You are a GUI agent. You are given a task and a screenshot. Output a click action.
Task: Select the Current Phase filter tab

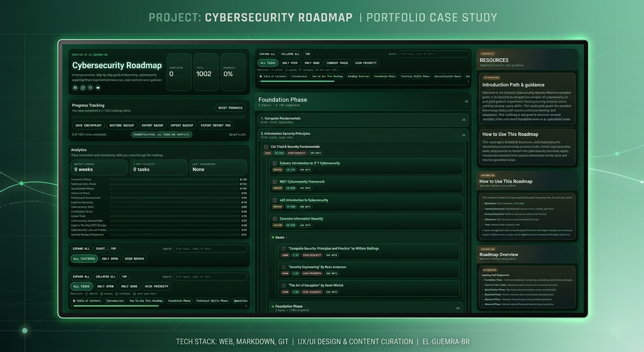pyautogui.click(x=338, y=63)
